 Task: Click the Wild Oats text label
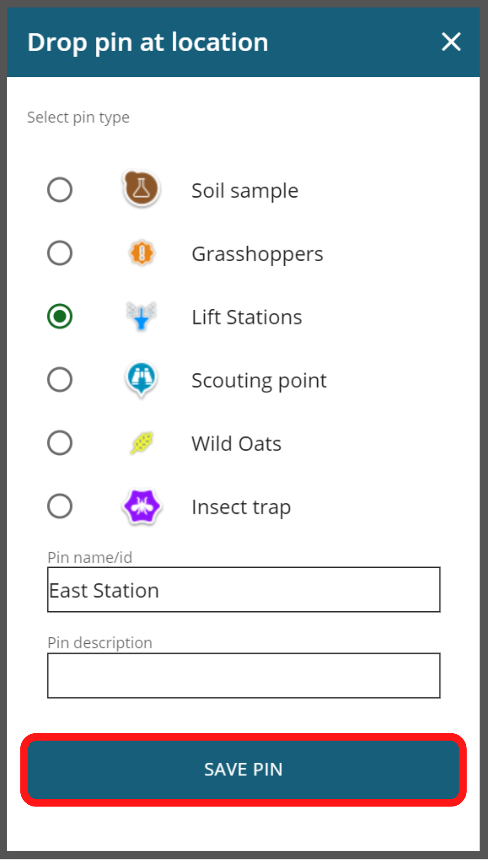236,443
